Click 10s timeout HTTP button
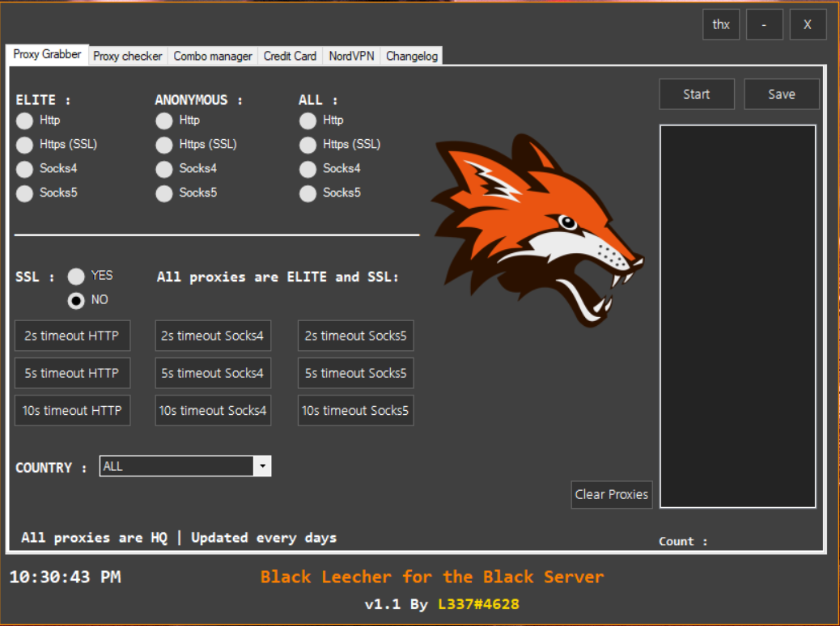 tap(72, 410)
